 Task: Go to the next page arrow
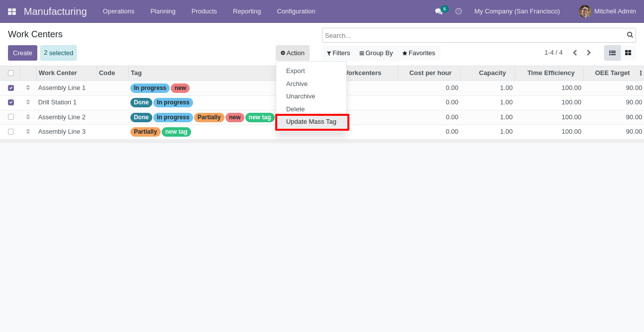point(588,53)
